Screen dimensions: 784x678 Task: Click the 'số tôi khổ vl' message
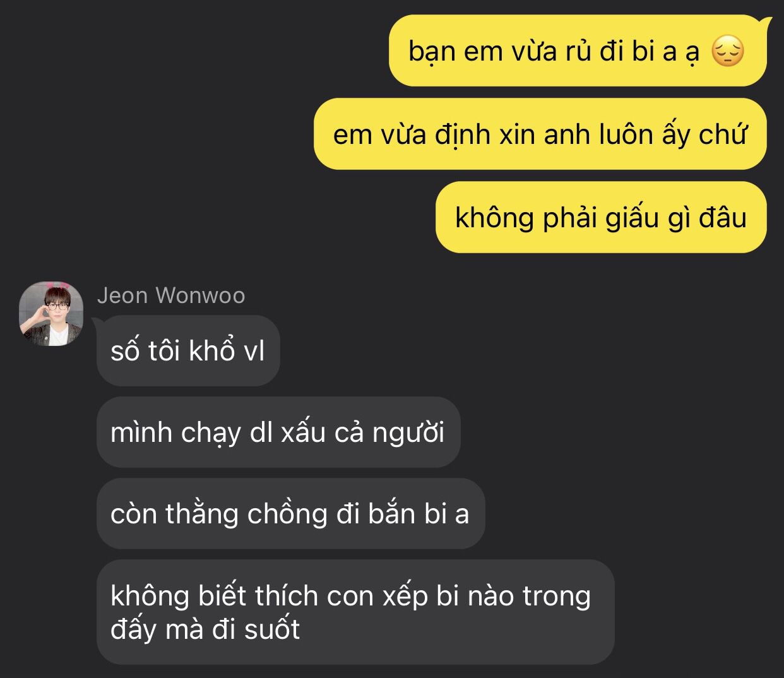tap(188, 350)
